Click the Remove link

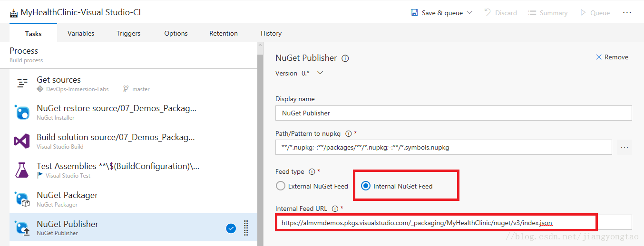tap(616, 57)
